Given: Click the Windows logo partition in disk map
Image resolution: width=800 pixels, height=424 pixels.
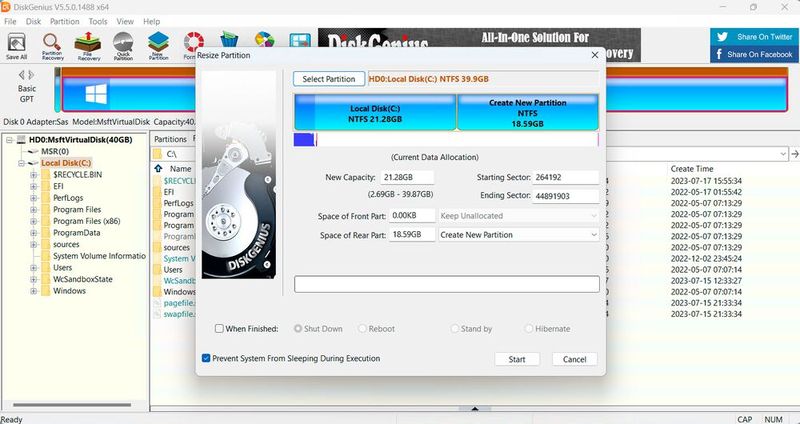Looking at the screenshot, I should (x=96, y=94).
